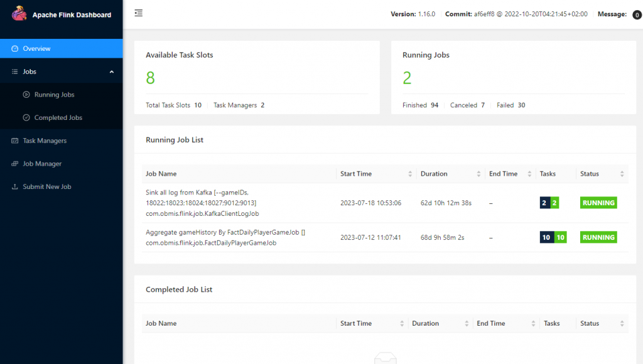Click RUNNING status tag of FactDailyPlayerGameJob
The image size is (643, 364).
(598, 237)
